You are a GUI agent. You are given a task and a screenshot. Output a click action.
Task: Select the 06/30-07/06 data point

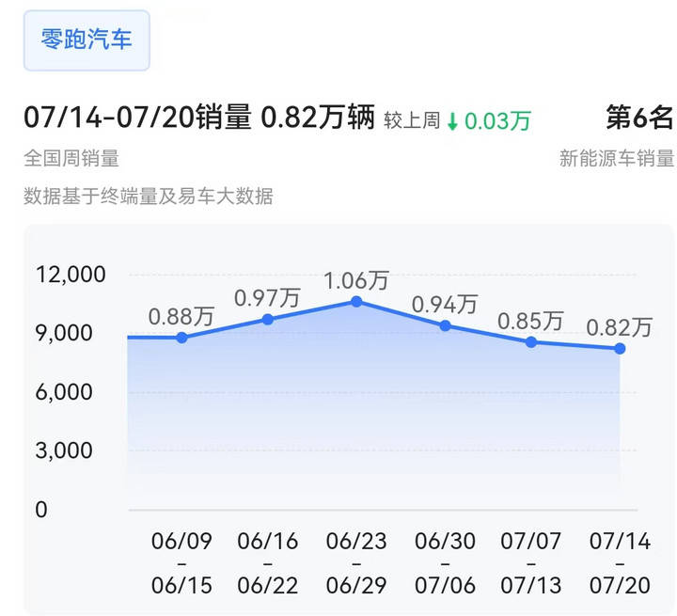coord(445,325)
